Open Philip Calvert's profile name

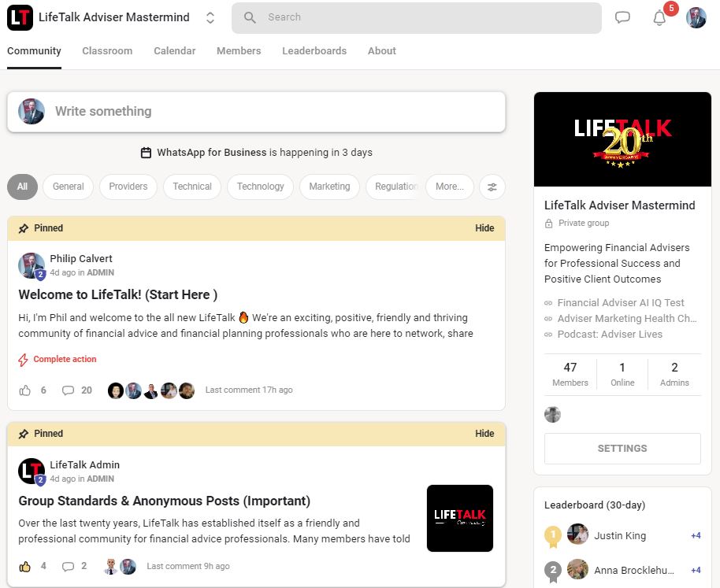click(x=81, y=259)
